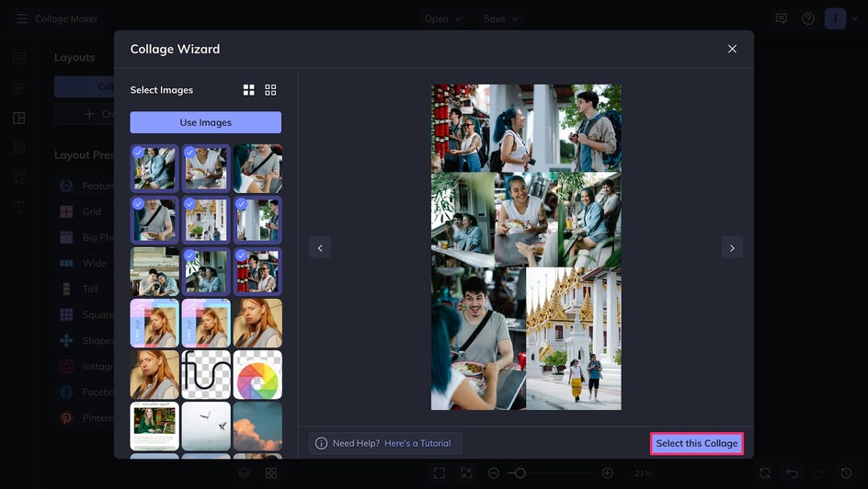Image resolution: width=868 pixels, height=489 pixels.
Task: Click the rotate refresh icon in bottom bar
Action: pos(764,473)
